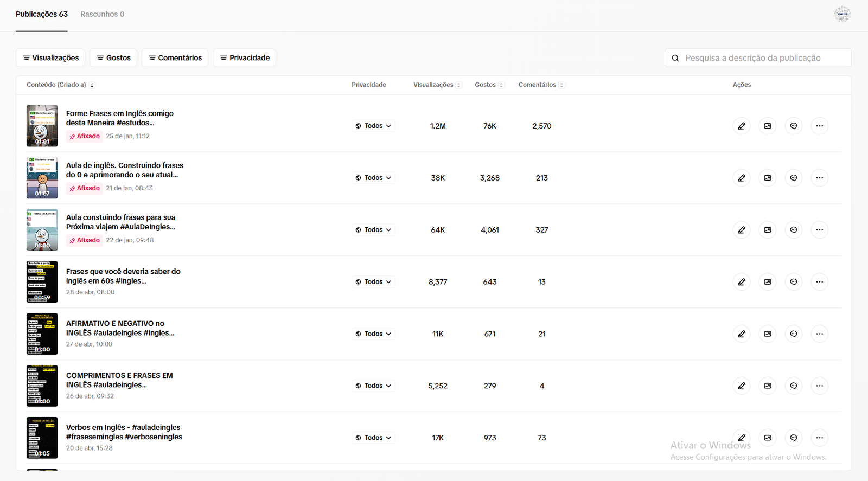Edit the 'AFIRMATIVO E NEGATIVO no INGLÊS' post

[x=741, y=334]
